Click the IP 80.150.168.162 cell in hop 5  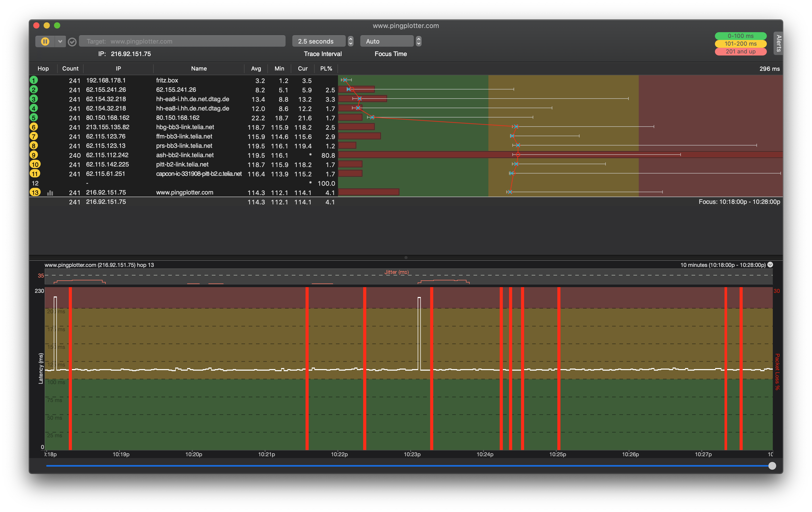click(x=107, y=117)
